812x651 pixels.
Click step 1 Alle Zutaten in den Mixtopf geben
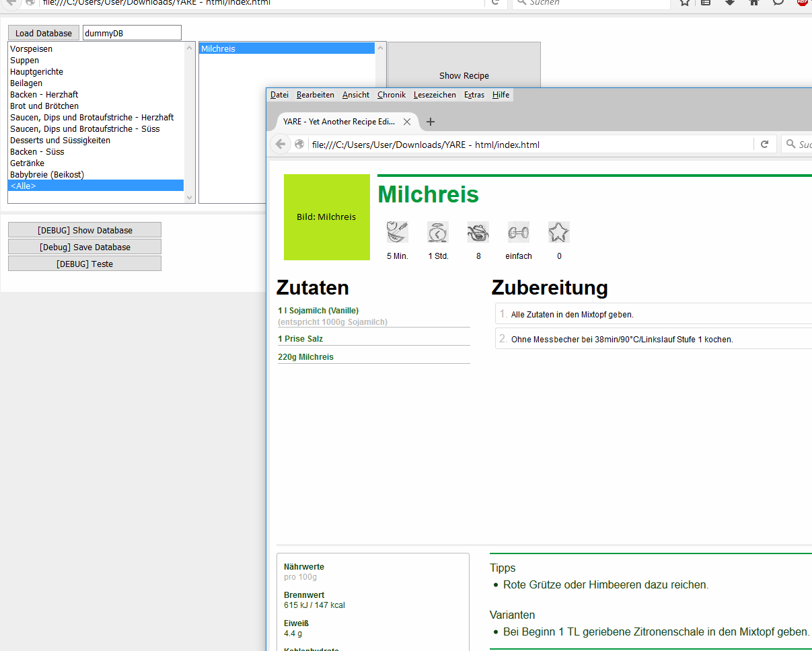click(x=653, y=314)
